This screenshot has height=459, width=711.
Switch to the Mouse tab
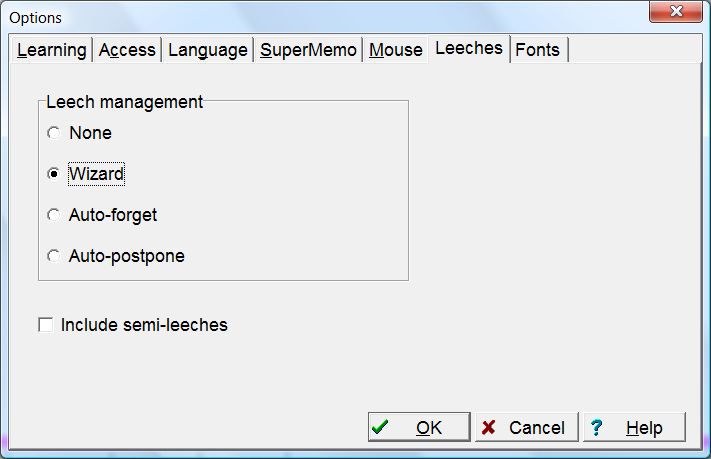point(396,50)
